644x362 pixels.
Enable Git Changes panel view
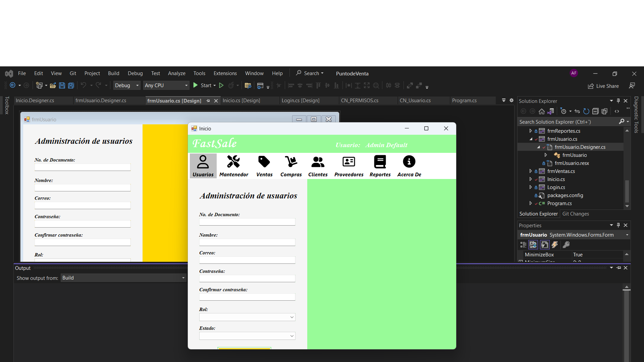(x=576, y=214)
